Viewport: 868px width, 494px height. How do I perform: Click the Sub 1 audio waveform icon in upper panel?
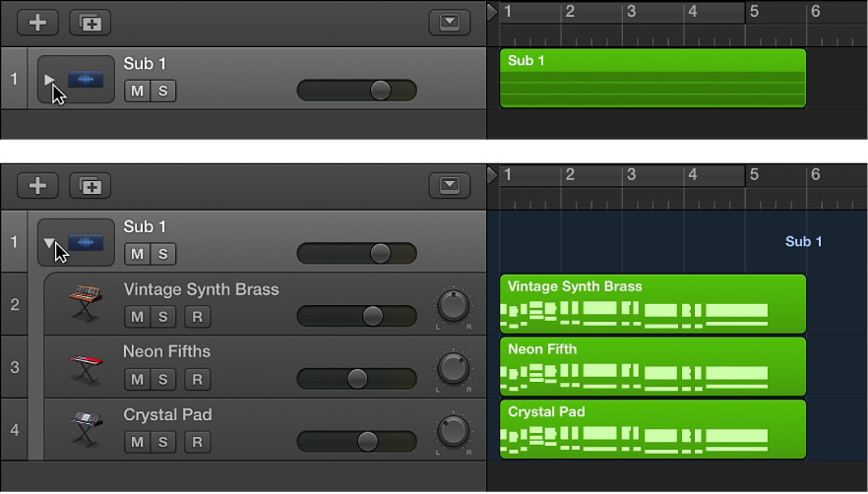86,79
